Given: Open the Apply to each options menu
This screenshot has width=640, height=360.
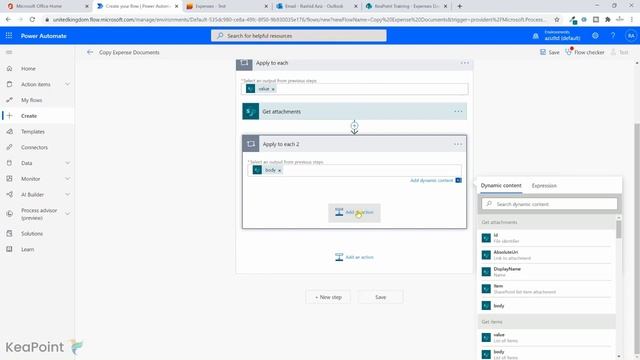Looking at the screenshot, I should tap(464, 63).
